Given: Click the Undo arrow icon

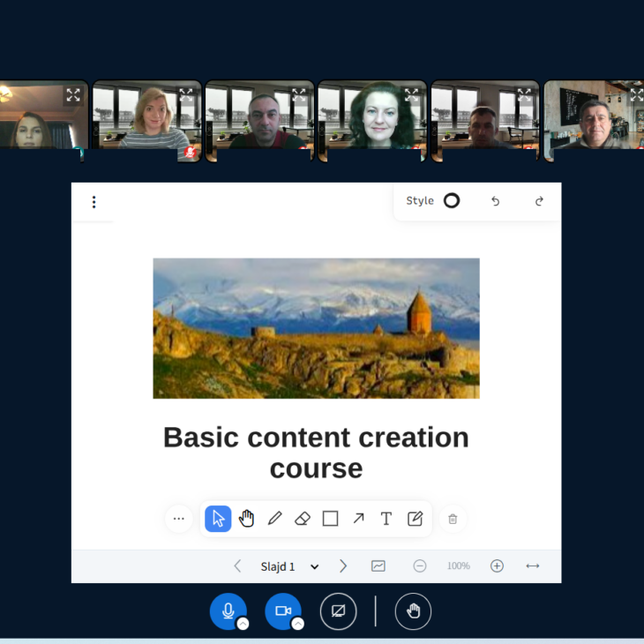Looking at the screenshot, I should 495,201.
